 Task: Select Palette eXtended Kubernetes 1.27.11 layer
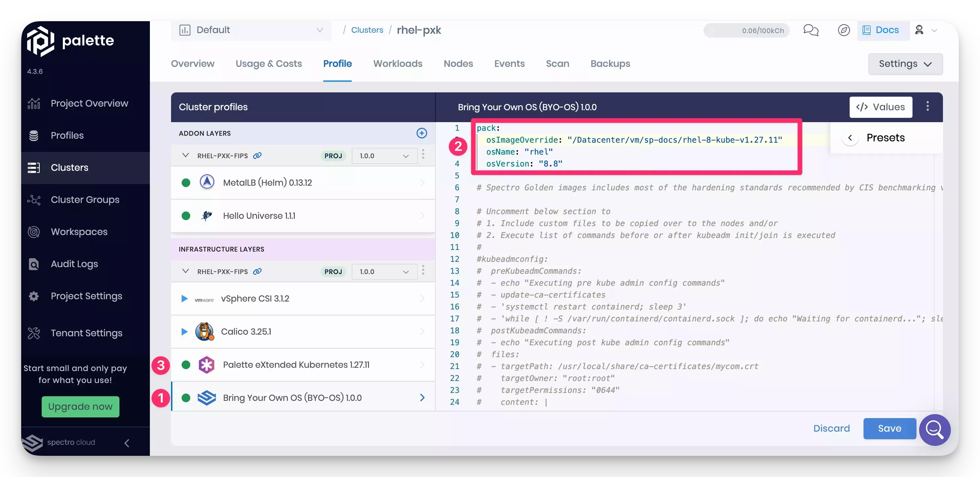point(303,365)
